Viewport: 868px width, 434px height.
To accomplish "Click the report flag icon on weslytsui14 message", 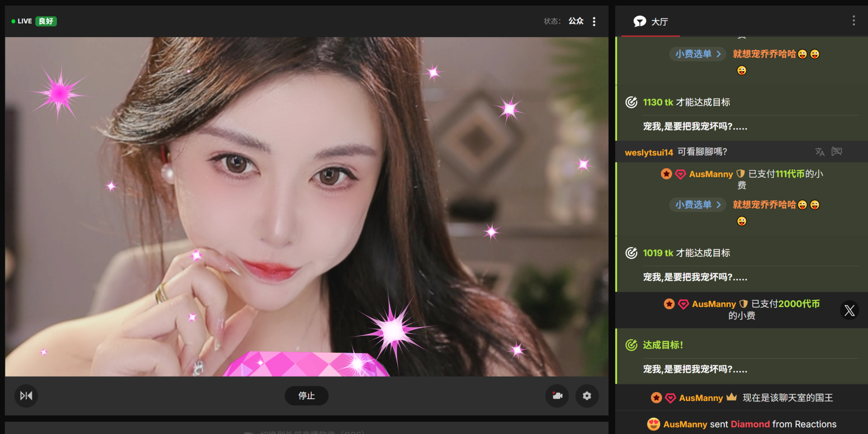I will click(x=837, y=152).
